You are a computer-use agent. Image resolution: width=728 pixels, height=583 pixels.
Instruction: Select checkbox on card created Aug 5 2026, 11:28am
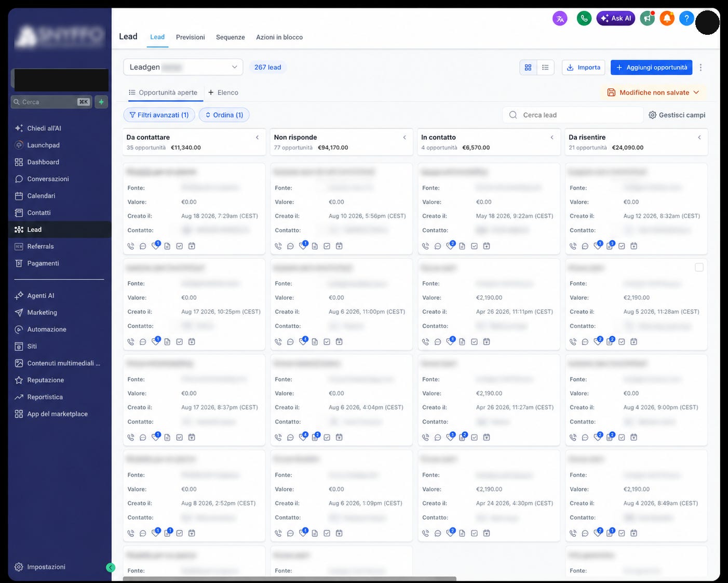click(x=699, y=267)
